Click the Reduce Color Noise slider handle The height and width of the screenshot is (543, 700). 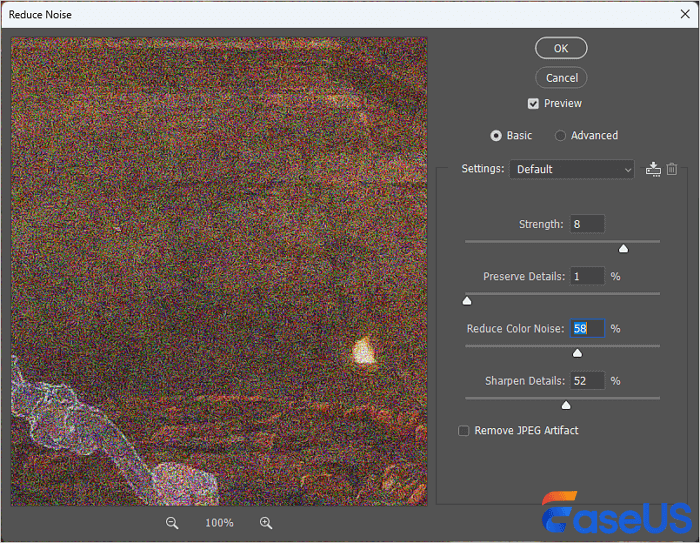[x=577, y=353]
